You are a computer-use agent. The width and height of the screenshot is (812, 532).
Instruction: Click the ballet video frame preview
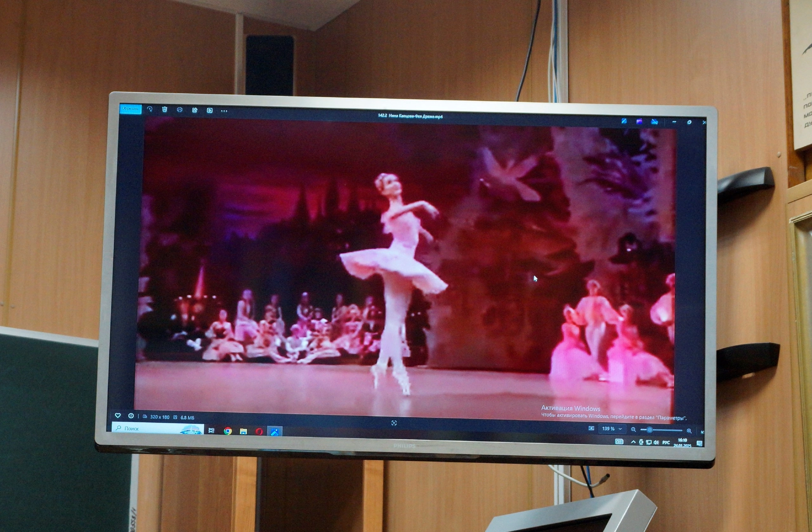tap(405, 270)
